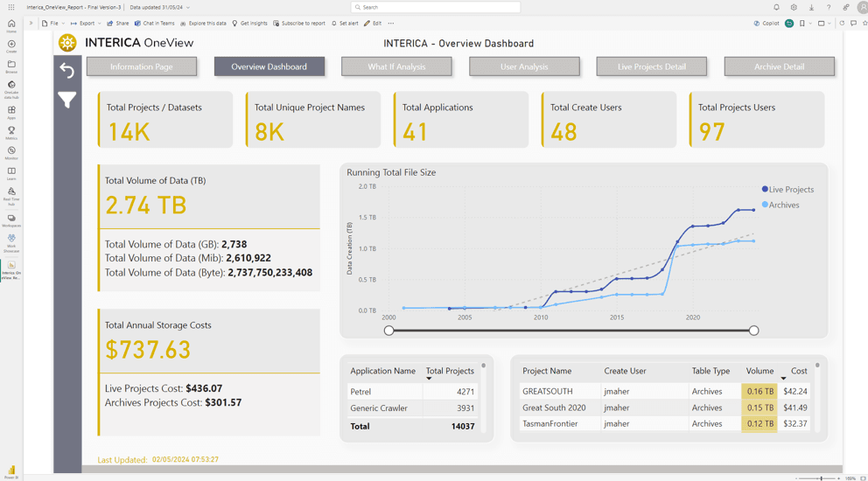Screen dimensions: 868x481
Task: Open the settings gear icon
Action: coord(794,7)
